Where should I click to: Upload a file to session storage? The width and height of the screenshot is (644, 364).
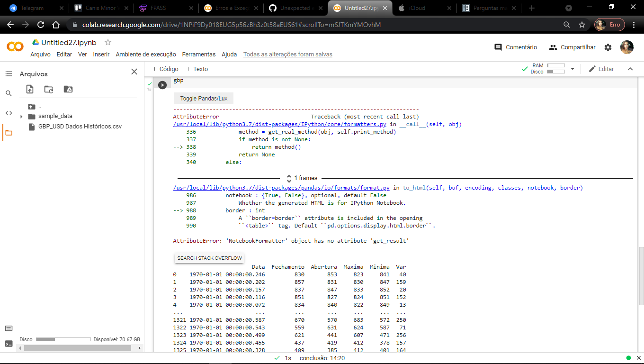29,89
